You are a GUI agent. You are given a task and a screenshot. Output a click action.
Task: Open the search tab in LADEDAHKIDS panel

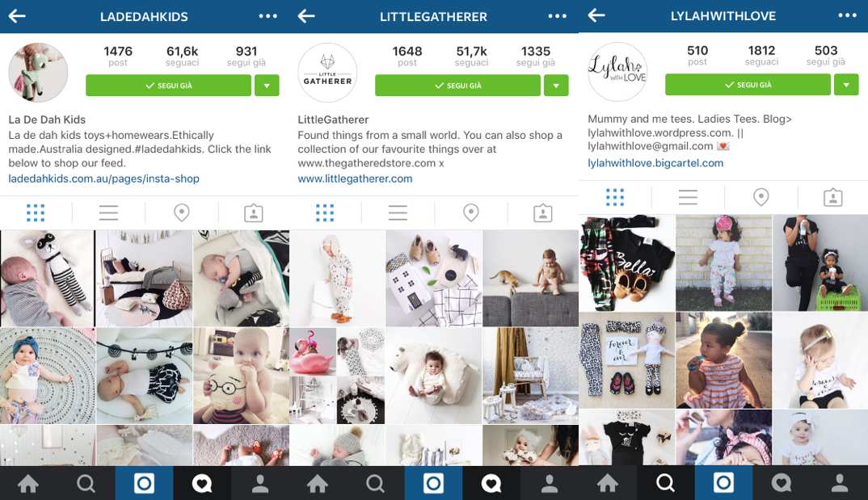coord(86,483)
